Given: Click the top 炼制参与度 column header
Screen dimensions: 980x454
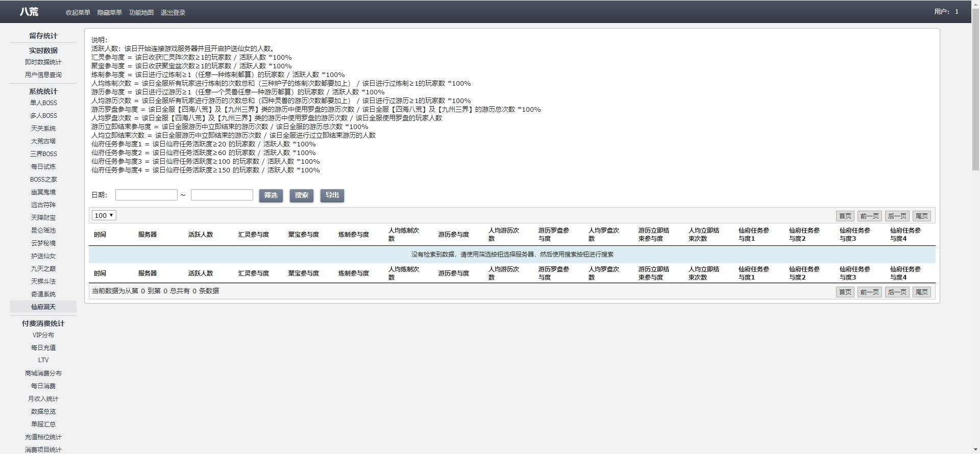Looking at the screenshot, I should (354, 235).
